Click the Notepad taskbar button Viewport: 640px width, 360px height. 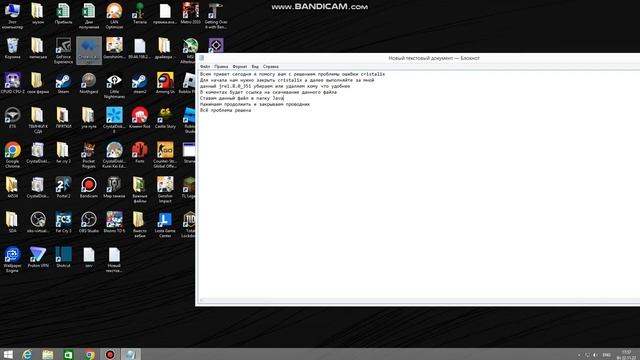click(x=131, y=354)
